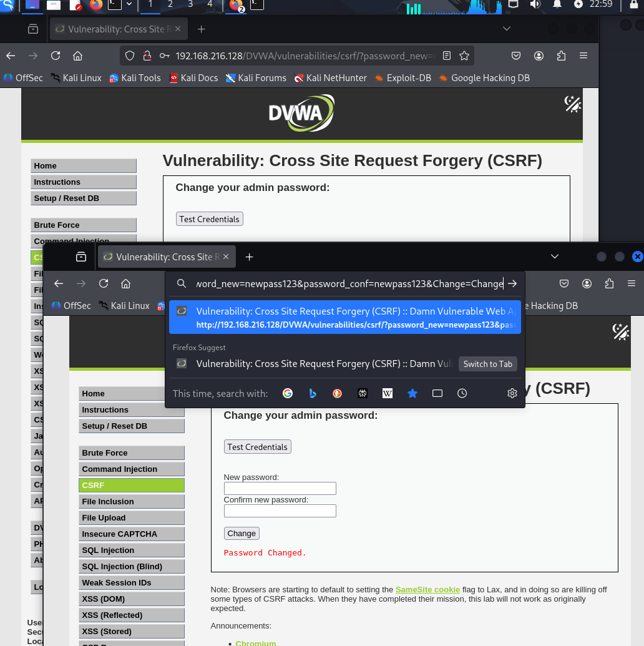
Task: Open OffSec bookmark in front window
Action: coord(71,306)
